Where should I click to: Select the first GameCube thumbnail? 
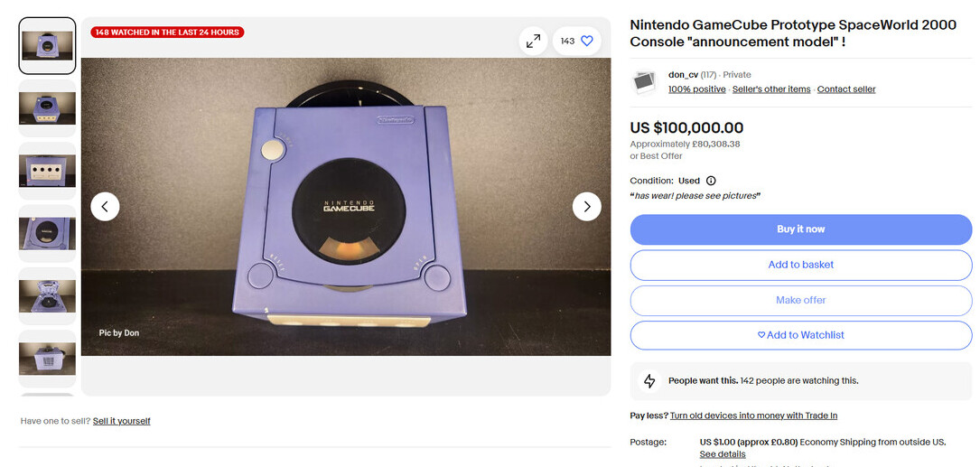tap(48, 46)
